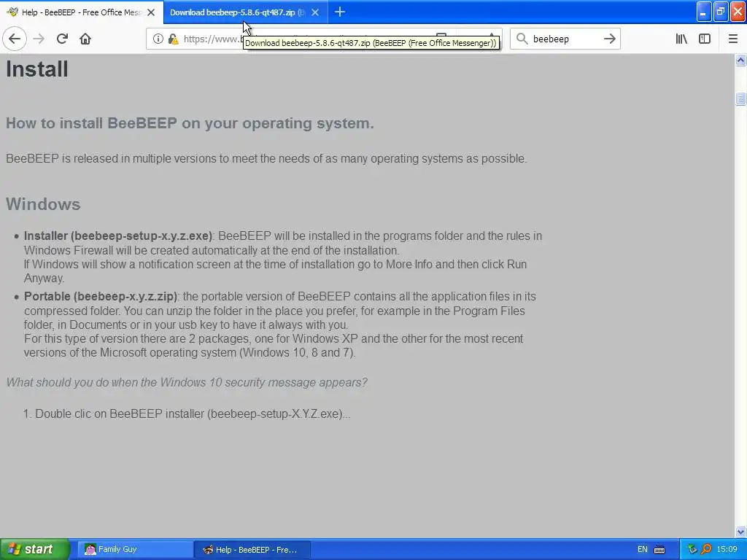
Task: Click the address bar URL field
Action: point(324,39)
